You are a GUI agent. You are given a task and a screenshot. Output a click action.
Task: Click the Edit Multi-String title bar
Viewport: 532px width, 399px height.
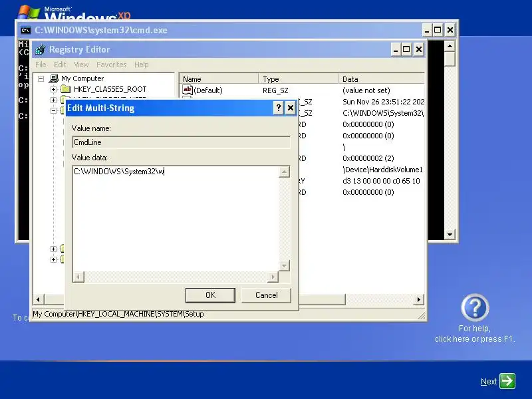pos(169,108)
